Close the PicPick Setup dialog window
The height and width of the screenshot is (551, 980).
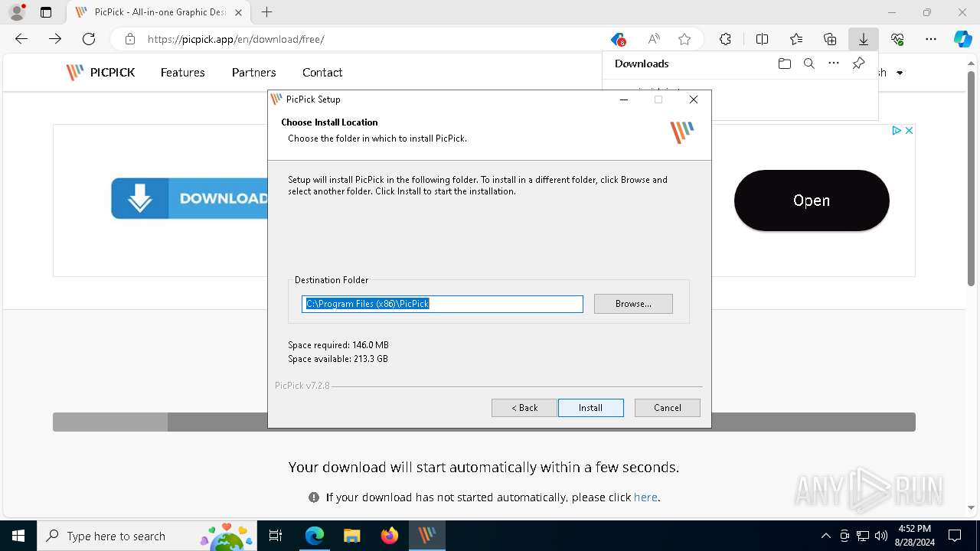click(x=693, y=99)
